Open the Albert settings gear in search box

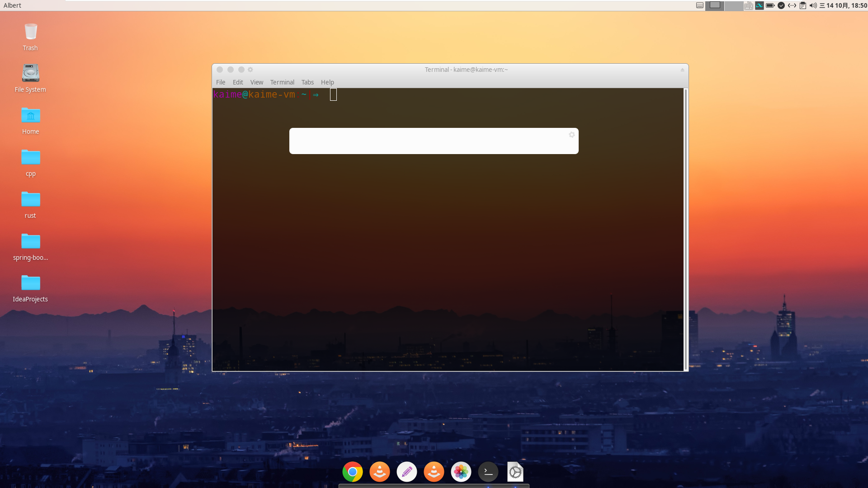coord(572,135)
